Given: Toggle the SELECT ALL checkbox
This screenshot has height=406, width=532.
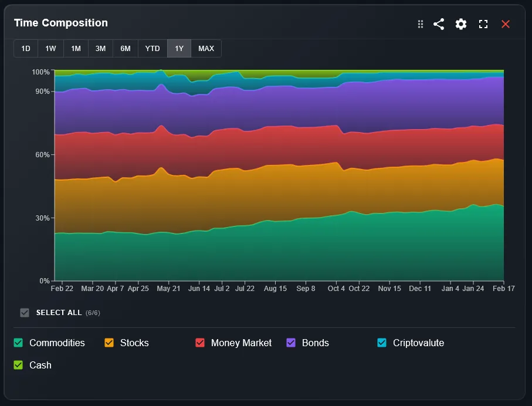Looking at the screenshot, I should tap(25, 313).
